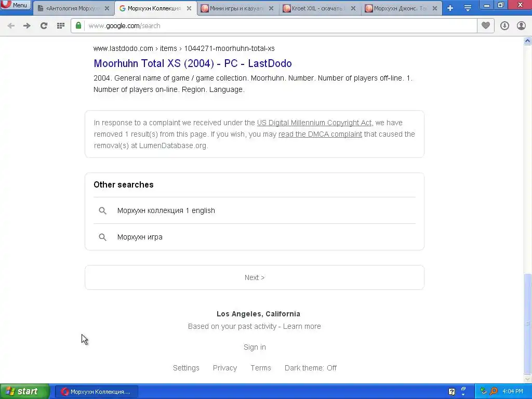Open Google Settings link
532x399 pixels.
click(186, 368)
